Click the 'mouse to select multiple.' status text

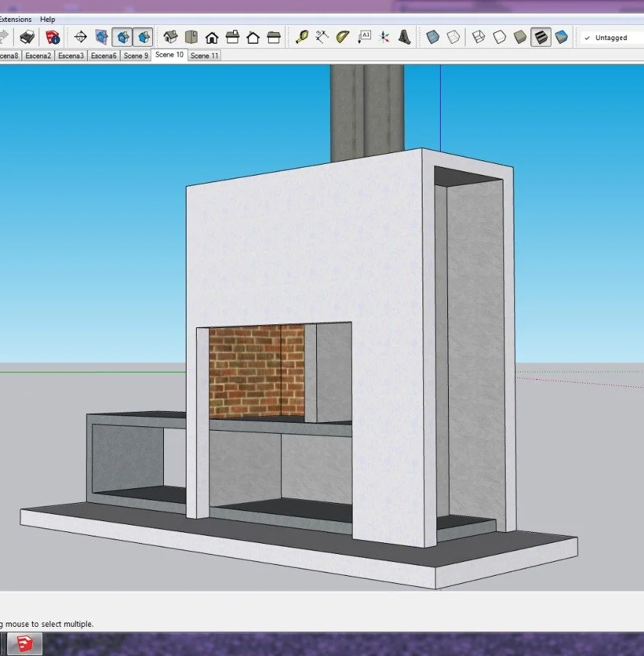click(x=50, y=624)
